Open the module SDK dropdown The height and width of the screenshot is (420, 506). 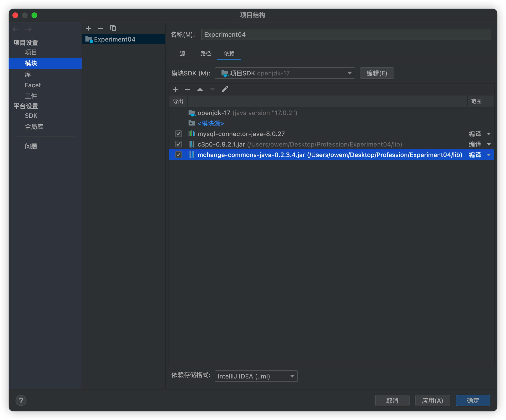[285, 73]
